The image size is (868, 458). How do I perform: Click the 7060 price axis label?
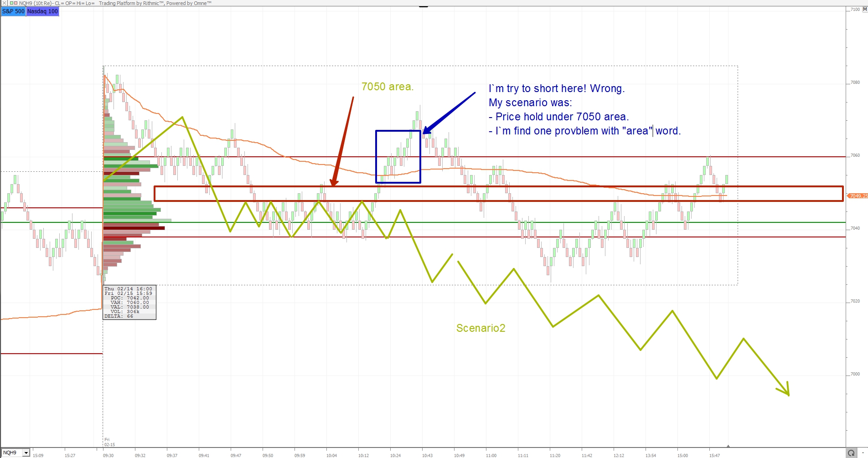click(855, 155)
